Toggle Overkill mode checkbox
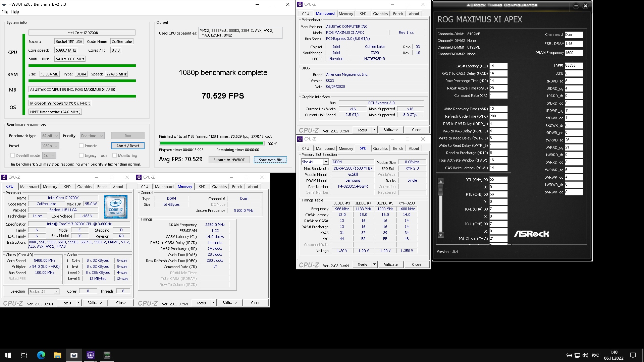The image size is (644, 362). pyautogui.click(x=12, y=156)
